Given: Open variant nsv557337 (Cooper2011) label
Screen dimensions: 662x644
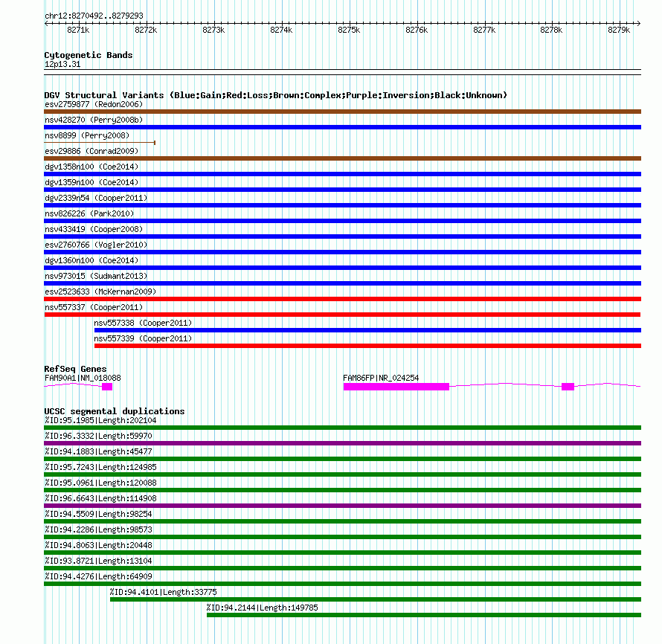Looking at the screenshot, I should pos(94,307).
